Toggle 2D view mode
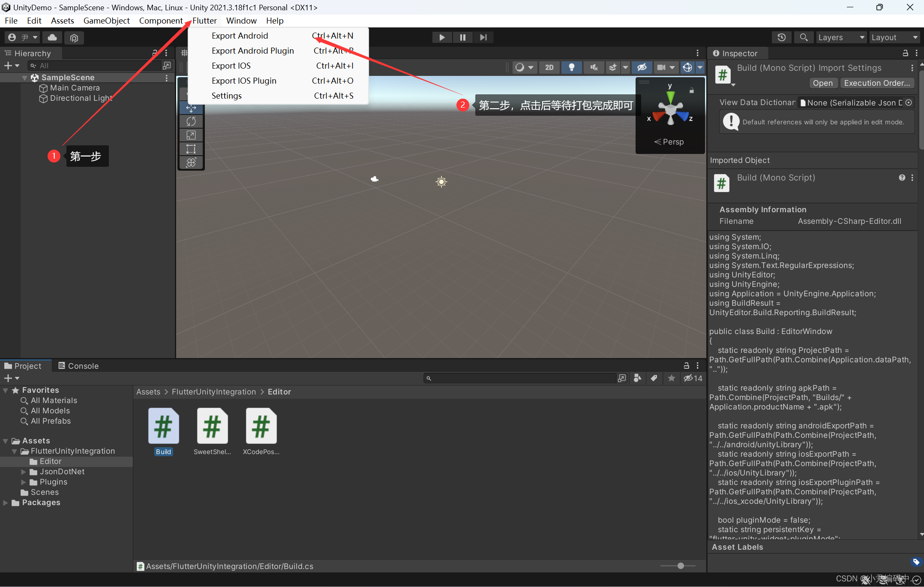The image size is (924, 587). (x=549, y=67)
